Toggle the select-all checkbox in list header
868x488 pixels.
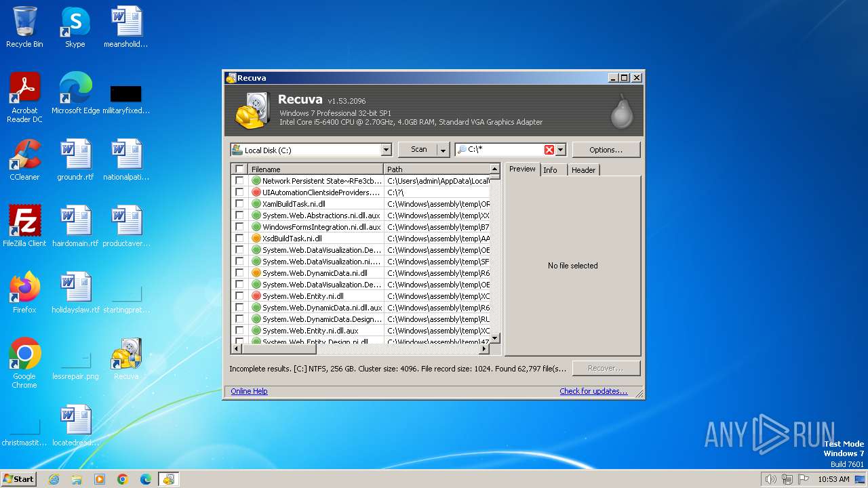[x=239, y=169]
